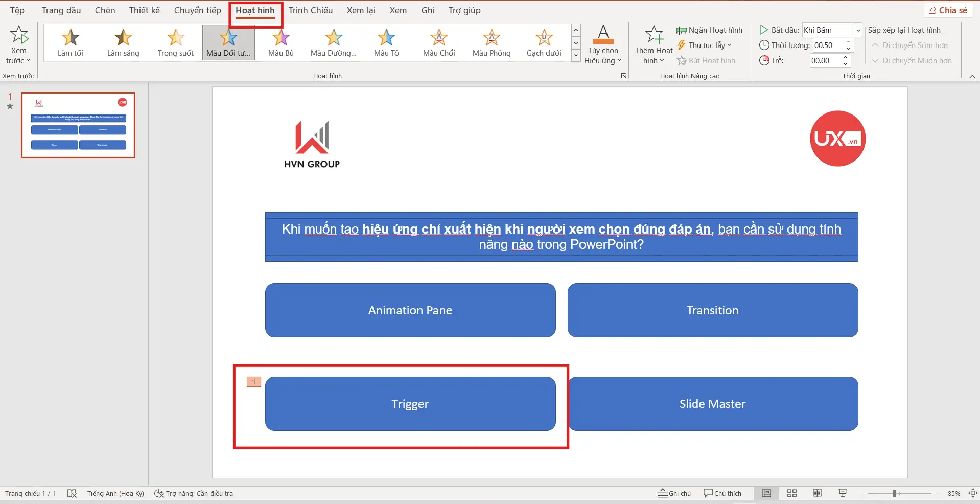
Task: Start slideshow from status bar icon
Action: point(843,493)
